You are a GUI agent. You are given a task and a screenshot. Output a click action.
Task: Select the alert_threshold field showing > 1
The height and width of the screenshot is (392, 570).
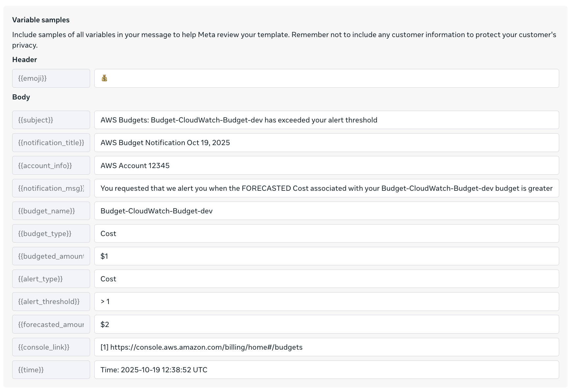click(326, 301)
